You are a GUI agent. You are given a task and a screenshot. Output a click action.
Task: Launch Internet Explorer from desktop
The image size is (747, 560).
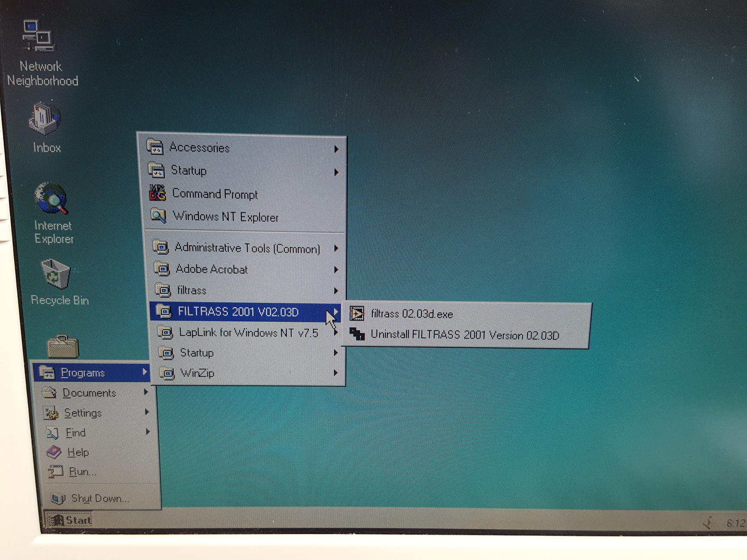52,199
